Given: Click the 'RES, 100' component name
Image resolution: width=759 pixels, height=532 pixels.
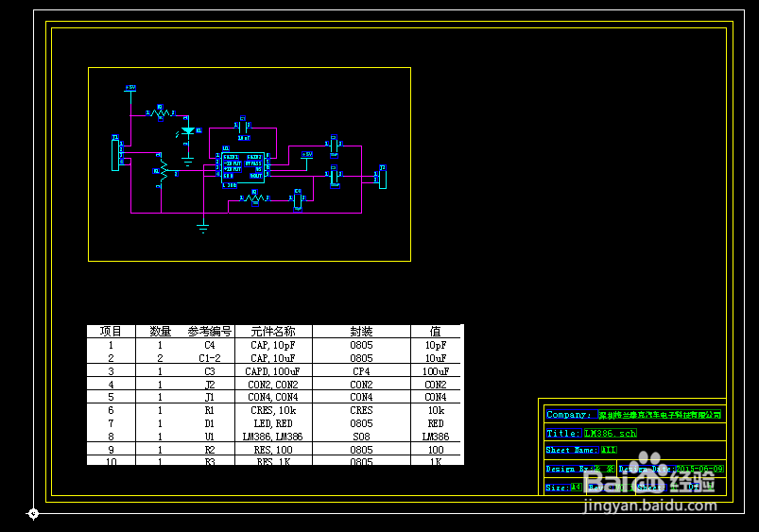Looking at the screenshot, I should [x=273, y=450].
